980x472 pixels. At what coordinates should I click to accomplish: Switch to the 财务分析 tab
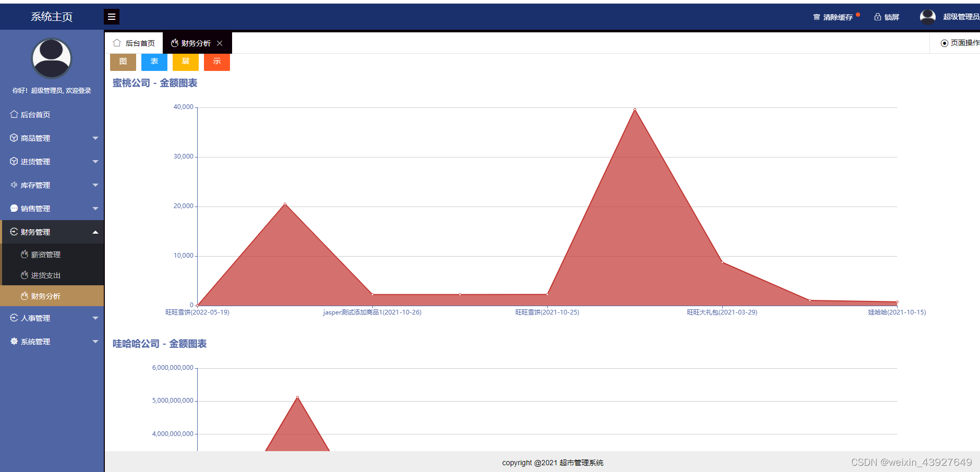click(x=197, y=43)
